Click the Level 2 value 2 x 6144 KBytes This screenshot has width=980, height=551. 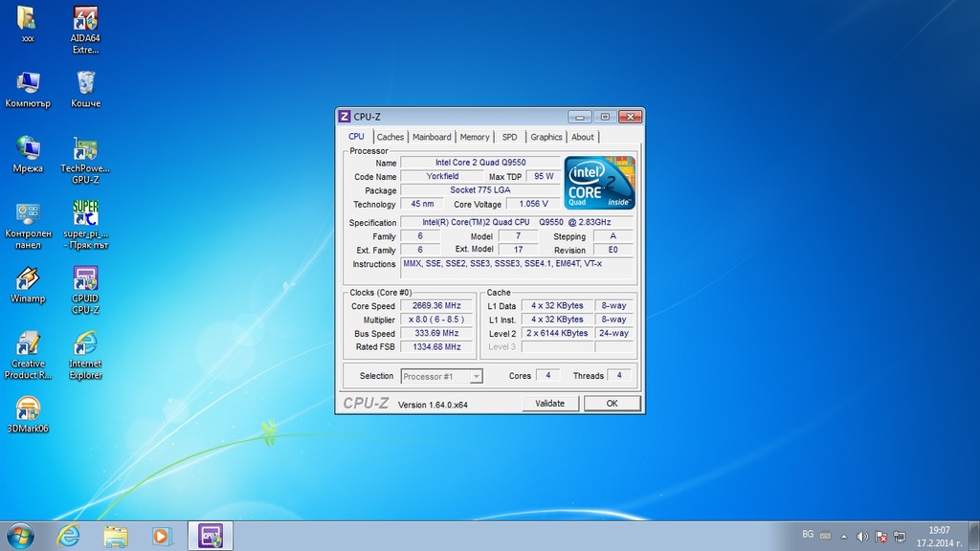(557, 333)
